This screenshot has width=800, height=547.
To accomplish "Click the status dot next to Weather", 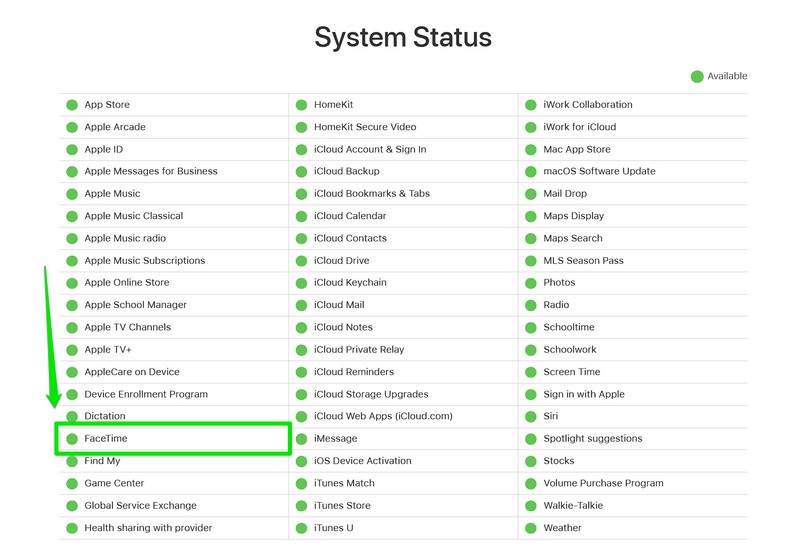I will coord(531,528).
